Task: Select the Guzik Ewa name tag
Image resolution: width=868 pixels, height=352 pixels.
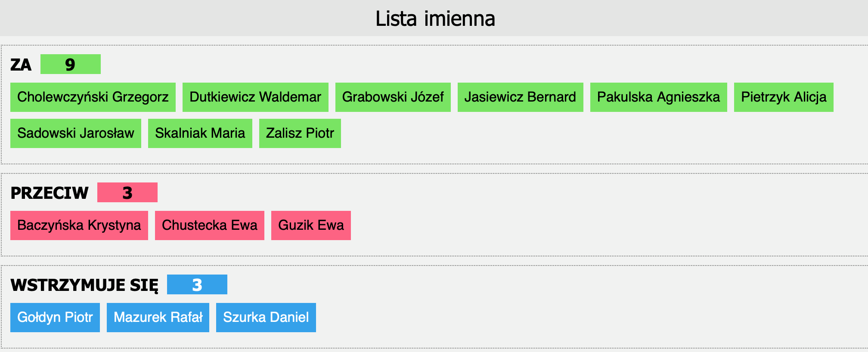Action: coord(311,225)
